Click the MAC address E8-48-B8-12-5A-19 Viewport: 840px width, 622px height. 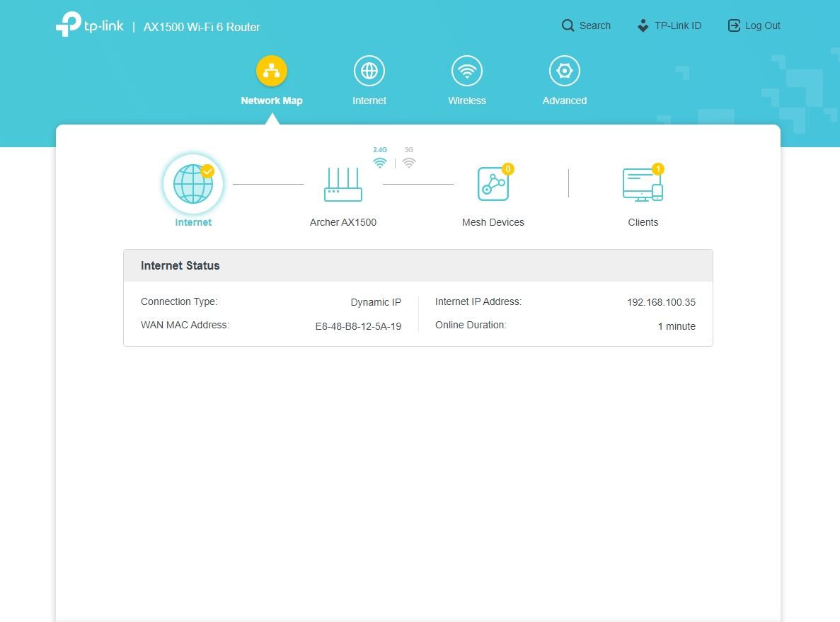pos(358,326)
